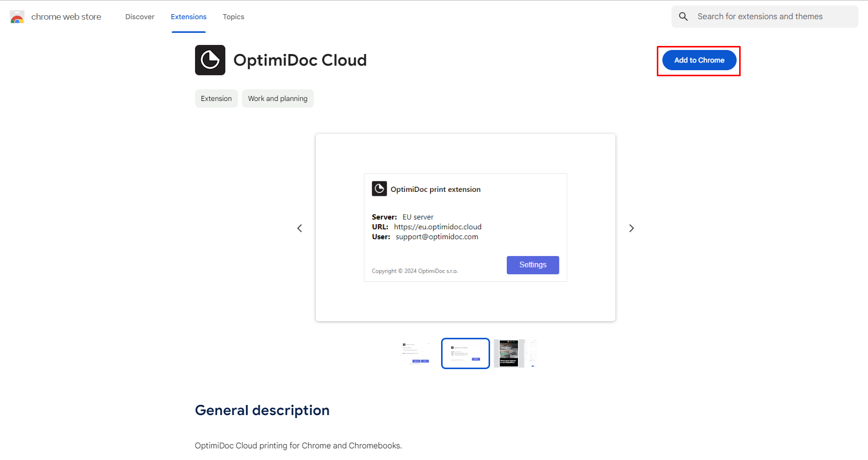Click the OptimiDoc Cloud extension icon
The image size is (868, 460).
(x=210, y=60)
